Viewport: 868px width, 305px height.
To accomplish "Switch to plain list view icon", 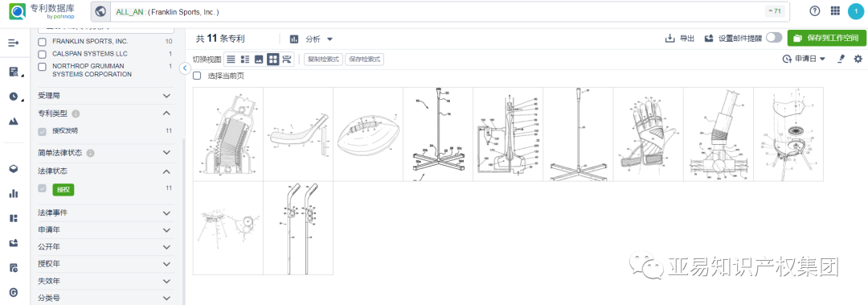I will click(x=231, y=60).
